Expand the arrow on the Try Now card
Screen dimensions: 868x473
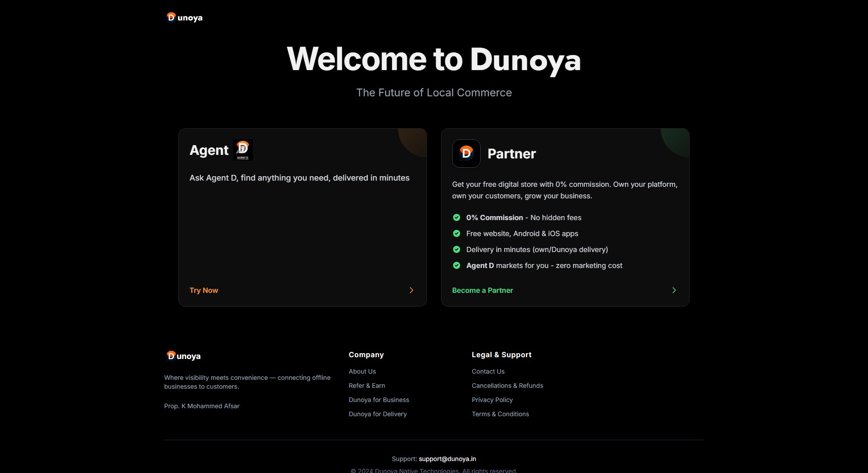(411, 290)
